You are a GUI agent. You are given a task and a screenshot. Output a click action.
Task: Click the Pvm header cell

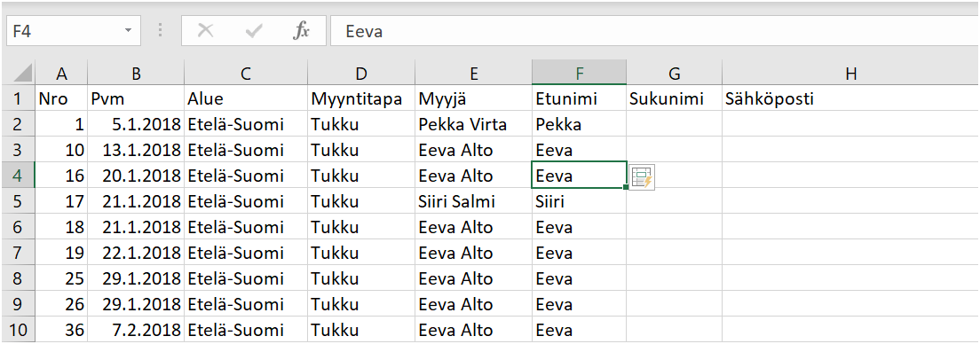pyautogui.click(x=136, y=98)
